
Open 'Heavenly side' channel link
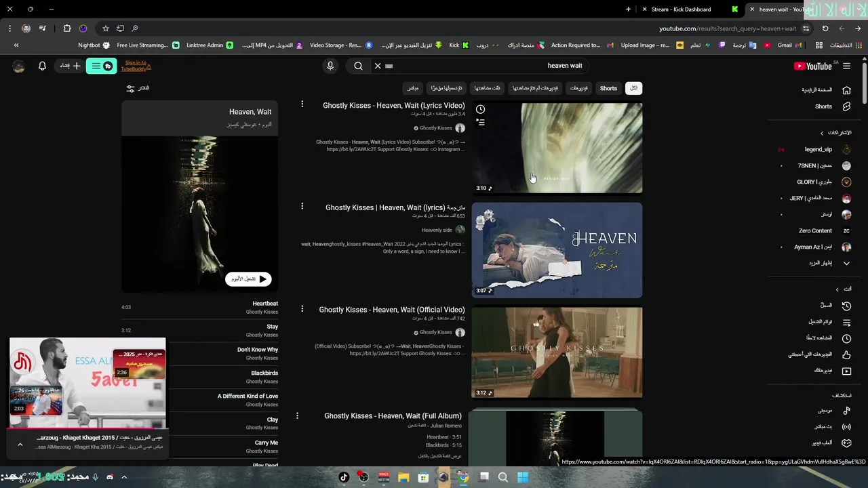pos(437,230)
